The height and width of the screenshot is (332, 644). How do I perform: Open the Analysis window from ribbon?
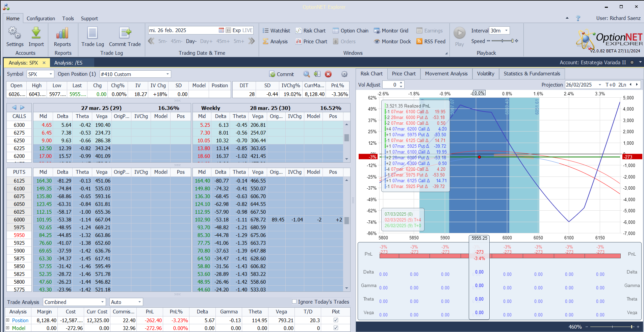pyautogui.click(x=275, y=42)
